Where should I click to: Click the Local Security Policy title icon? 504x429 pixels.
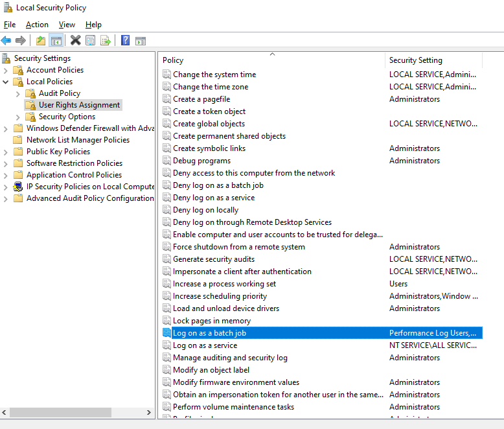8,7
